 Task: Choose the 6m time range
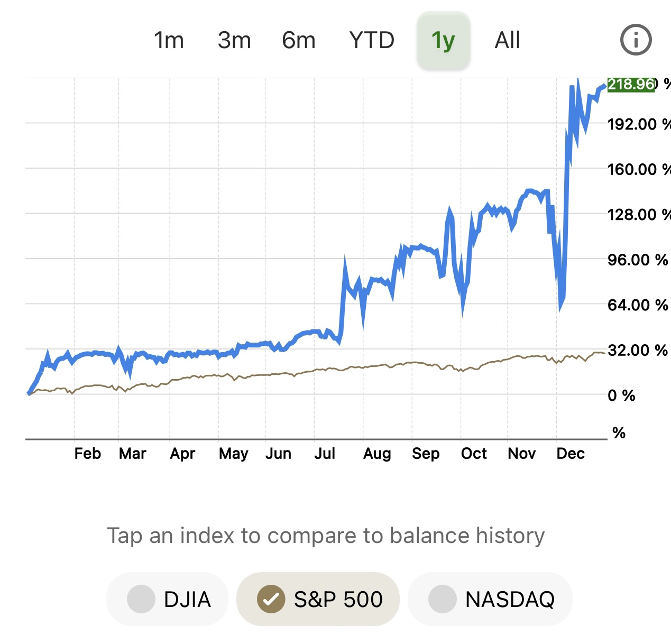[299, 40]
